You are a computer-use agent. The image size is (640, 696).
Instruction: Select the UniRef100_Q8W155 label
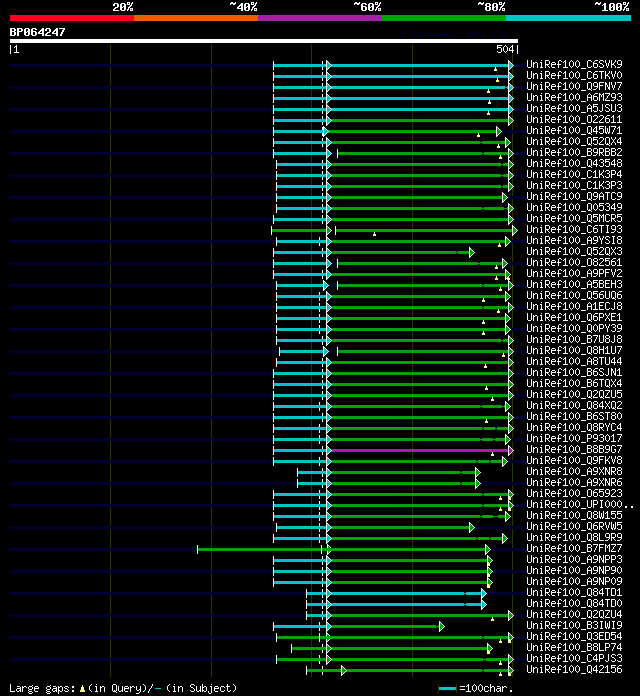[x=574, y=515]
